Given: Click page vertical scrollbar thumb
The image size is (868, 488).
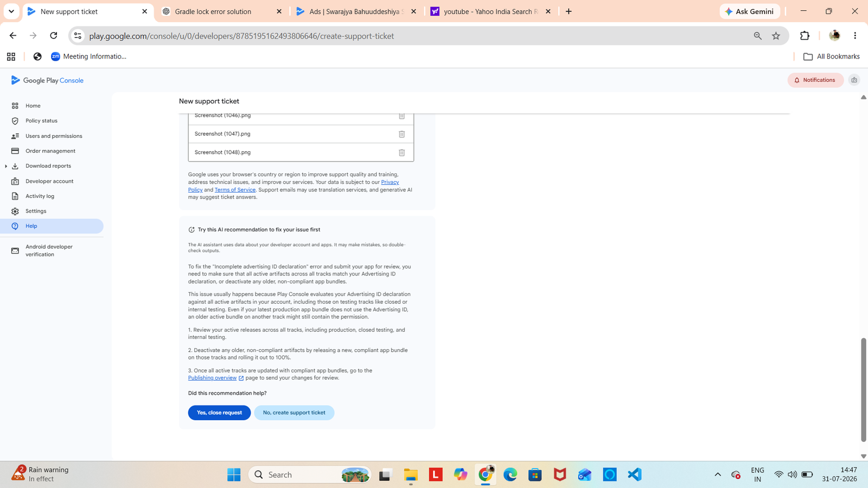Looking at the screenshot, I should click(864, 390).
